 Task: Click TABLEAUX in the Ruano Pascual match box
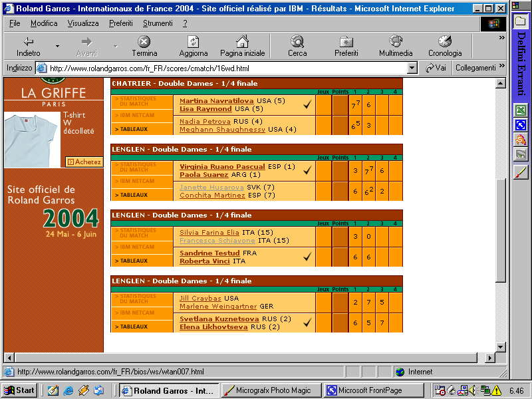coord(131,195)
